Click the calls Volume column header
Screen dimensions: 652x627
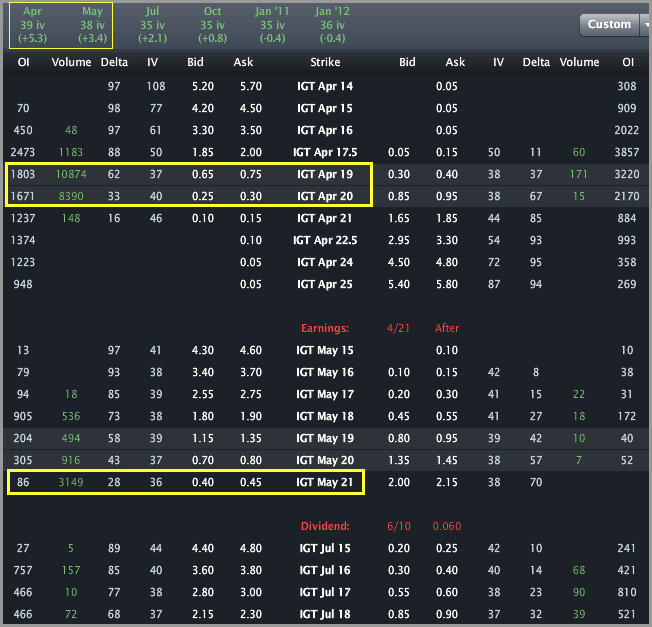[x=71, y=62]
